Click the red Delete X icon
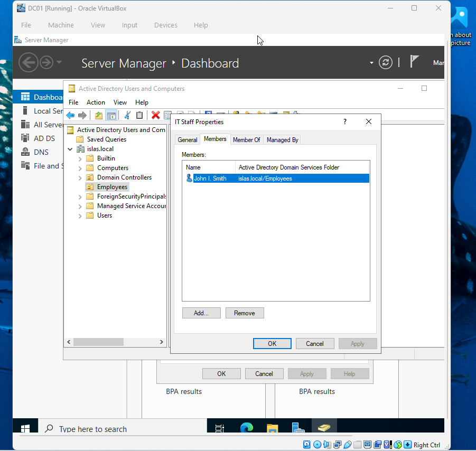This screenshot has width=476, height=451. tap(156, 115)
